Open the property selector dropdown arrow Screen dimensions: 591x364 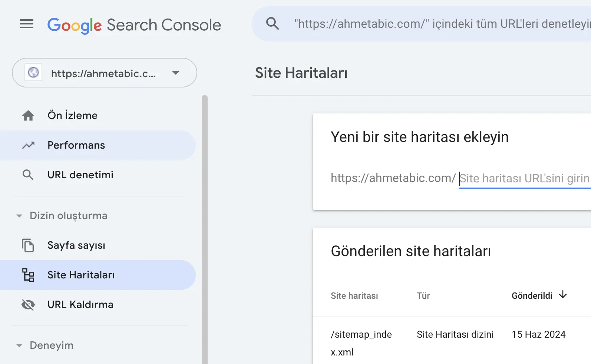[x=176, y=73]
